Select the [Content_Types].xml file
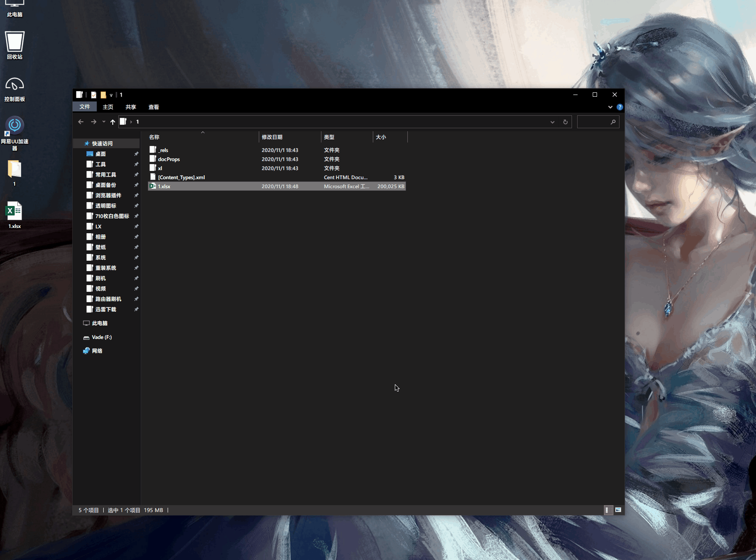This screenshot has width=756, height=560. (276, 177)
